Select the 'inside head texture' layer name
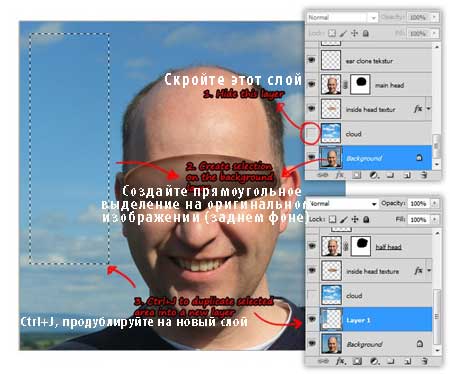This screenshot has height=374, width=450. (x=372, y=271)
